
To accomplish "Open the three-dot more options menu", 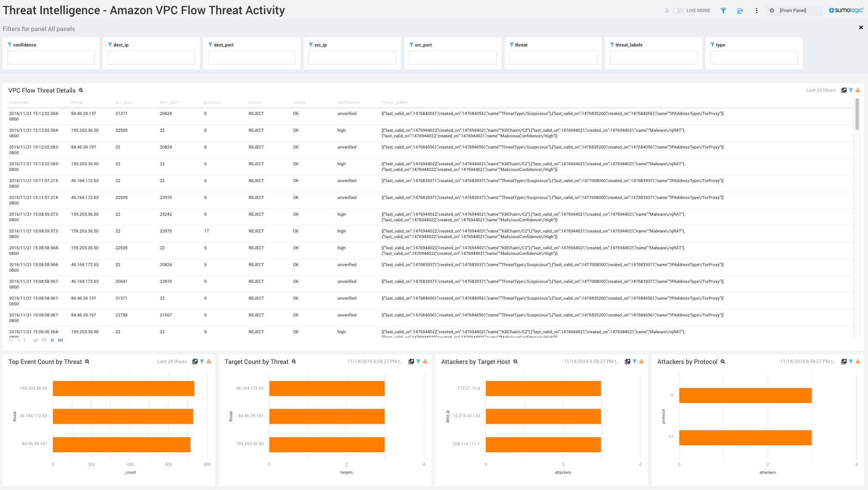I will [756, 11].
